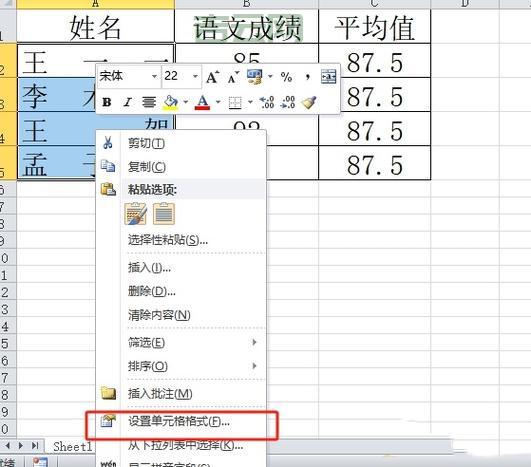Select the 87.5 cell in row 5
This screenshot has height=467, width=531.
(x=375, y=163)
